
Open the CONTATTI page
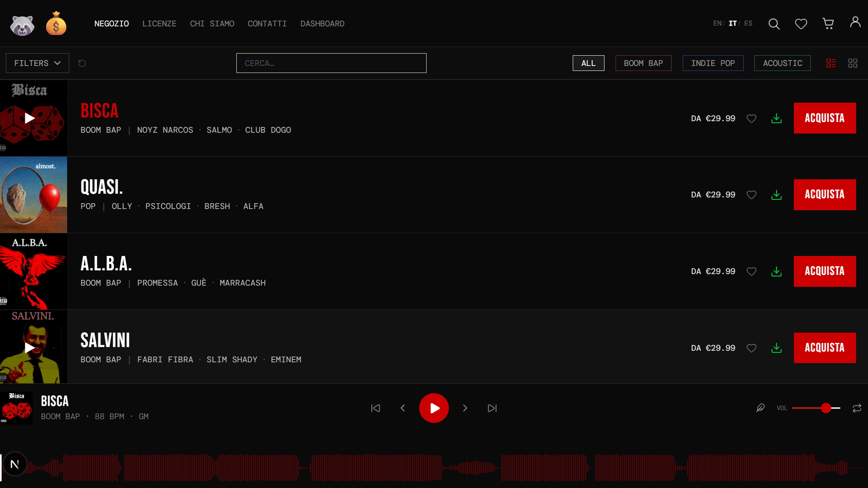[x=267, y=23]
